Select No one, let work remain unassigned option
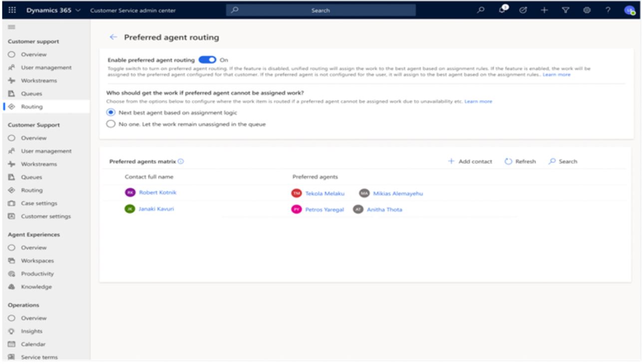642x364 pixels. tap(111, 125)
